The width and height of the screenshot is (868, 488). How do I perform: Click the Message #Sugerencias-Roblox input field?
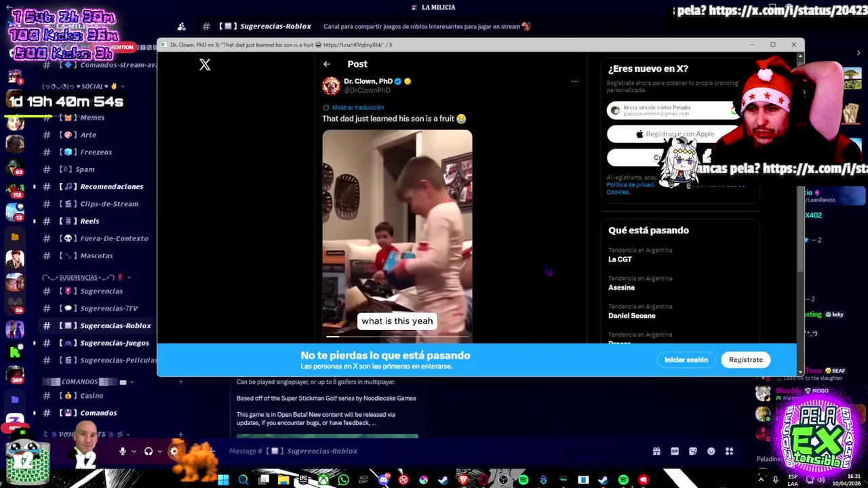pyautogui.click(x=434, y=451)
